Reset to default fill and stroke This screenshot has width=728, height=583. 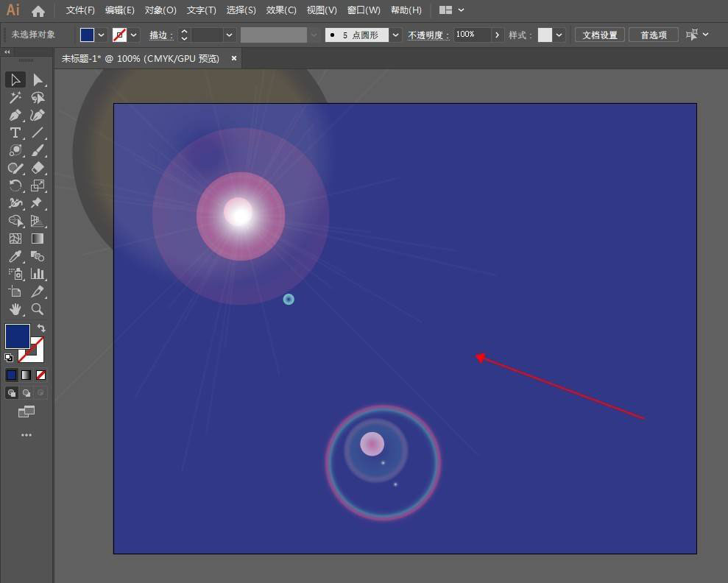click(x=9, y=358)
